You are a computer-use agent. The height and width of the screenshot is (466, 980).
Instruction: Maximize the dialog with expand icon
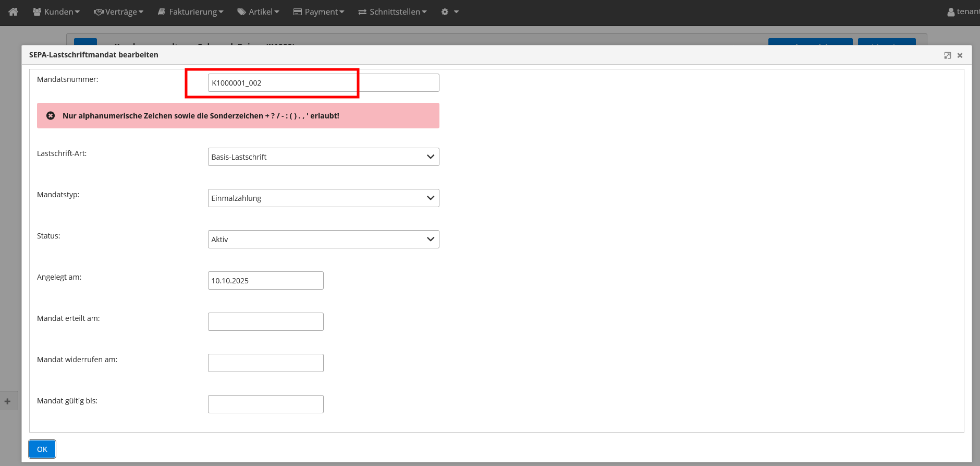tap(947, 55)
